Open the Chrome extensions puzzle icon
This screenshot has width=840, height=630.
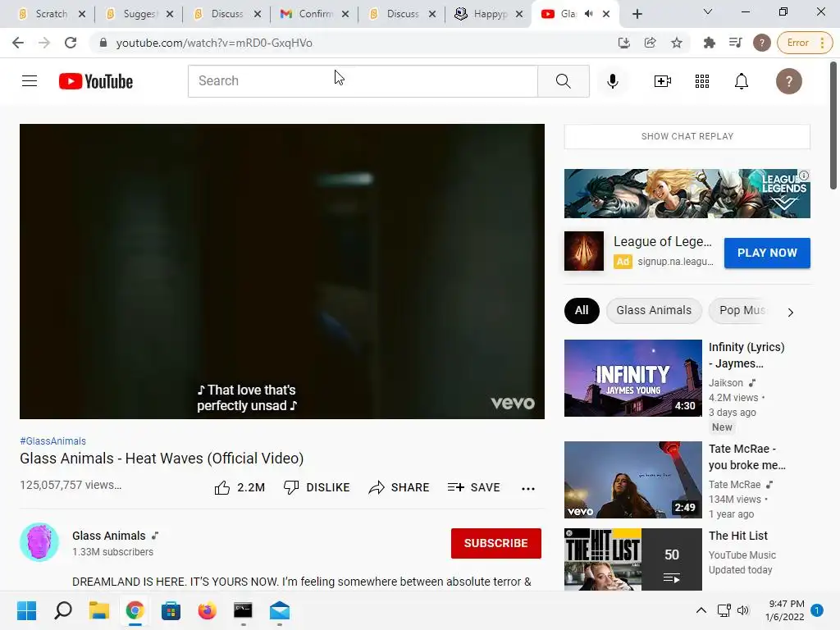click(710, 43)
